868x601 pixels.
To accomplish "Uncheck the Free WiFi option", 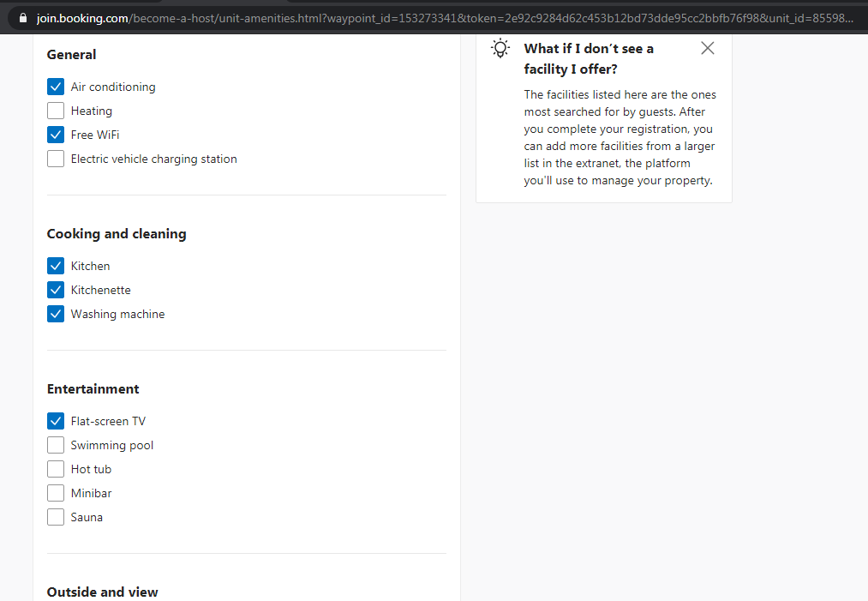I will [x=56, y=135].
